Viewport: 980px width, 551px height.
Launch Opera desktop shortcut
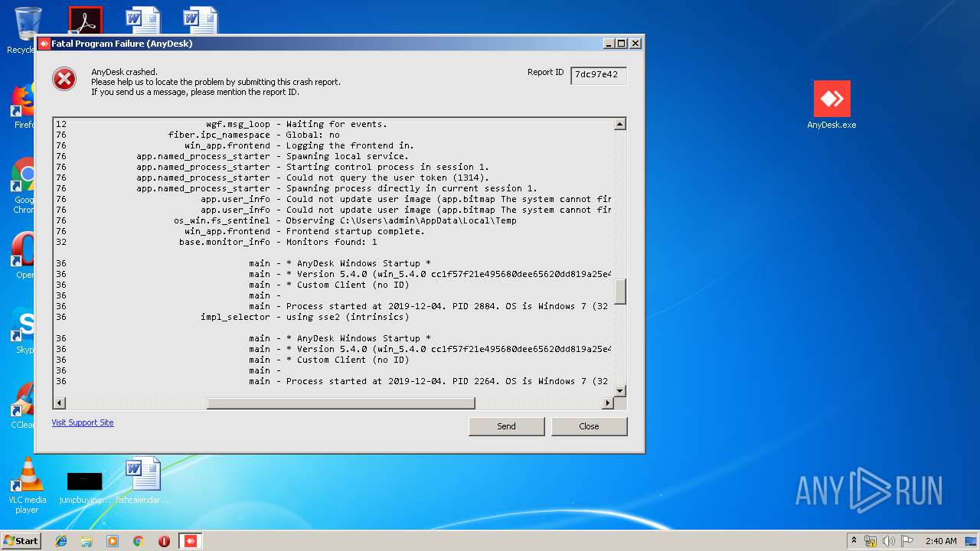[x=23, y=256]
